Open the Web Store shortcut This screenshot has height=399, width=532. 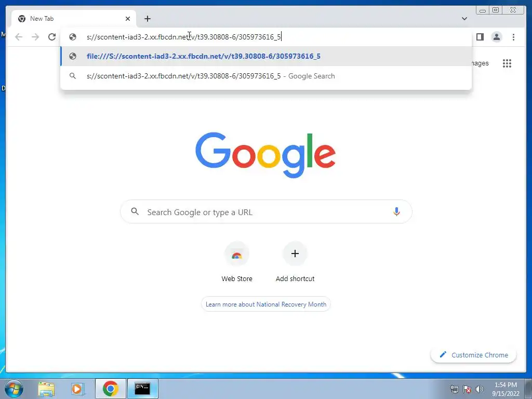coord(237,262)
